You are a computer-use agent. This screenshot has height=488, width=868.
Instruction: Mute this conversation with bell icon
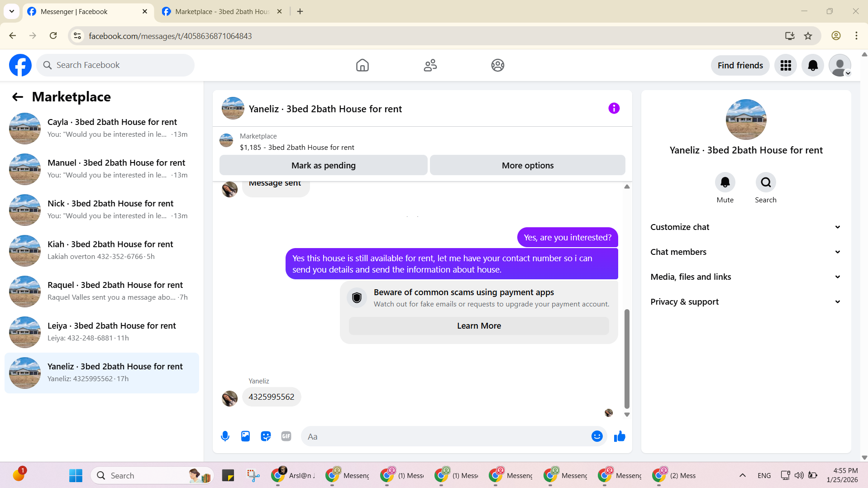(x=725, y=182)
